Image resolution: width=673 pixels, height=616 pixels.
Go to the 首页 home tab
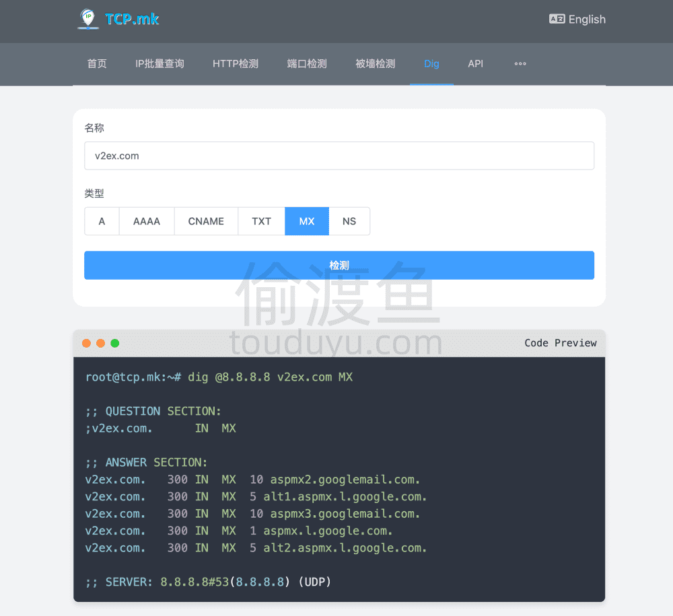(x=97, y=64)
